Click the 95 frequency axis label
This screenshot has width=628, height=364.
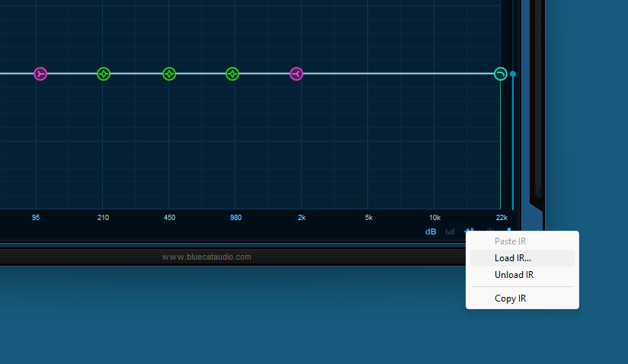[36, 218]
